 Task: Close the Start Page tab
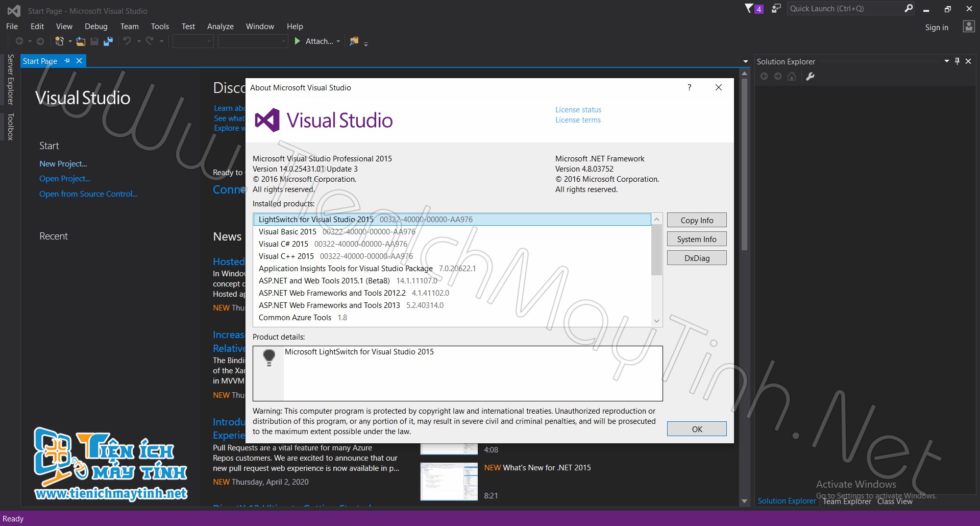pyautogui.click(x=79, y=61)
